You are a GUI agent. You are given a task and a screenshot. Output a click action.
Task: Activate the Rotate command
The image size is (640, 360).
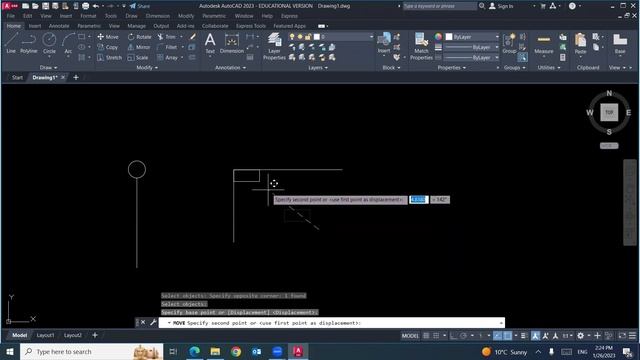(x=140, y=37)
